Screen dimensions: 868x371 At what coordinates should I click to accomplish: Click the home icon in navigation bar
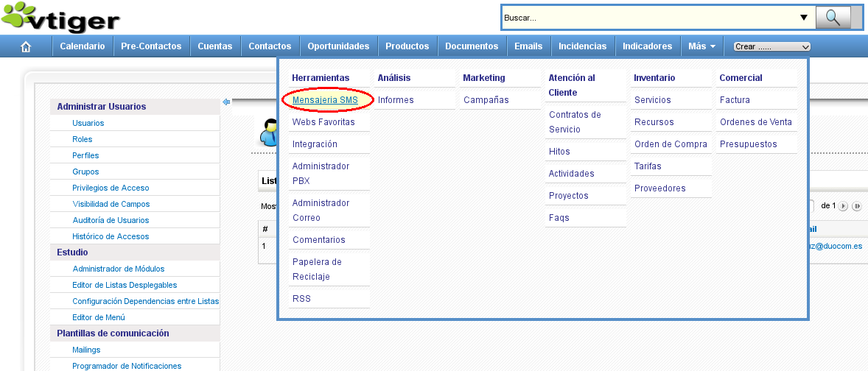26,46
